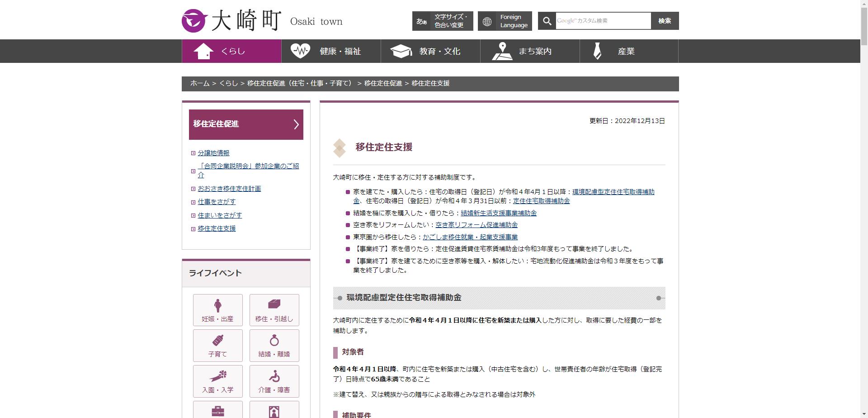The height and width of the screenshot is (418, 868).
Task: Select the 妊娠・出産 life event icon
Action: tap(218, 310)
